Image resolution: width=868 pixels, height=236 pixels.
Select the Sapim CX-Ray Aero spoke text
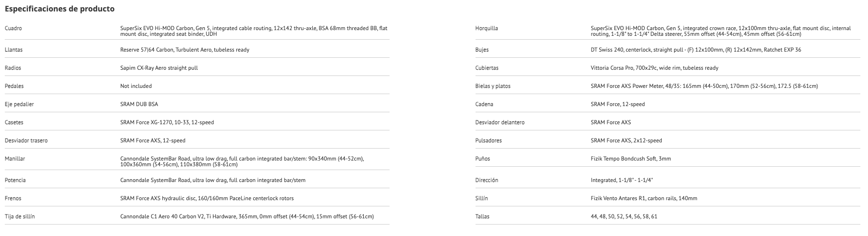click(x=159, y=68)
